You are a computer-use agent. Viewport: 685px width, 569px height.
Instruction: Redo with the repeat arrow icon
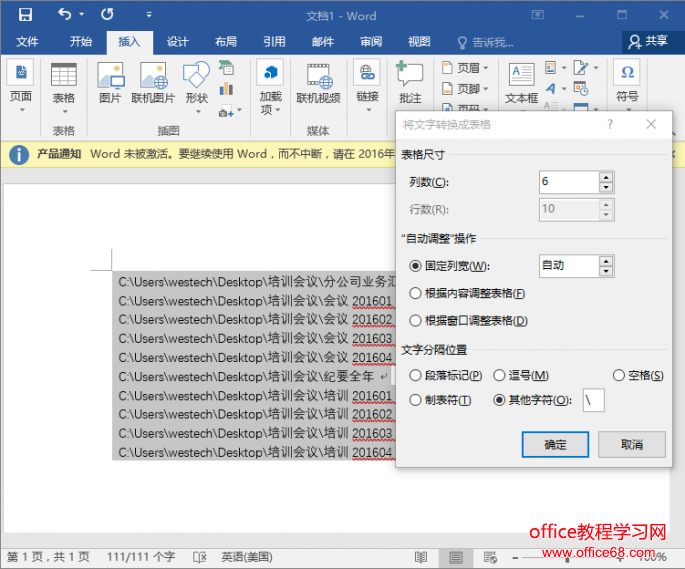click(107, 15)
